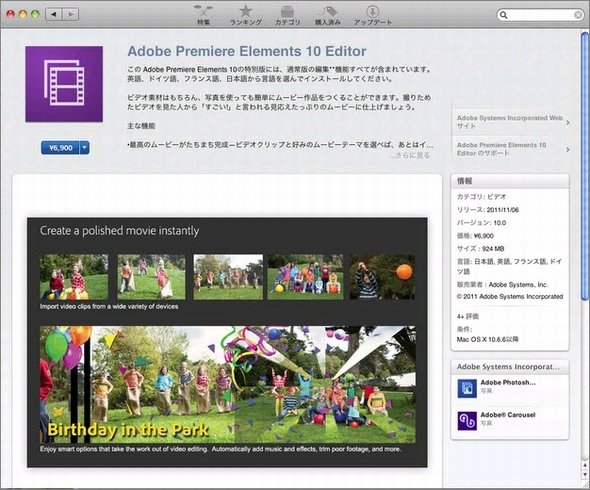Click the Mac OS X 10.6.6以降 requirement text
Screen dimensions: 590x490
[487, 339]
